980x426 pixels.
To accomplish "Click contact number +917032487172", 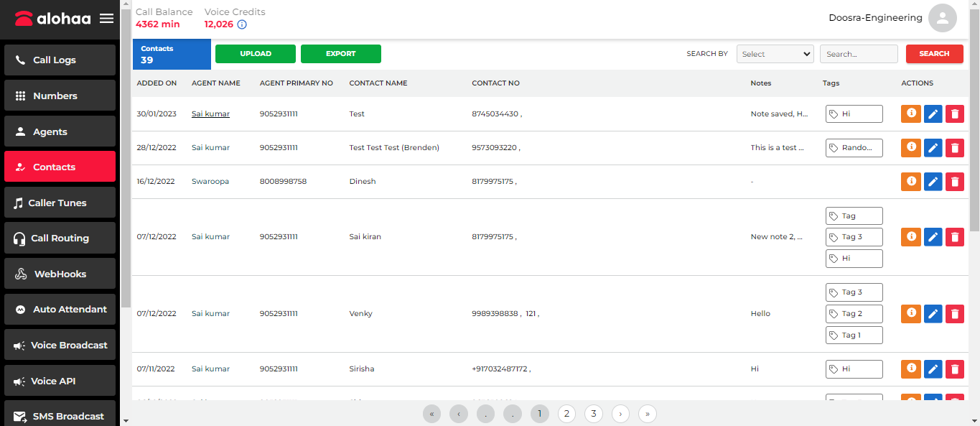I will point(500,369).
